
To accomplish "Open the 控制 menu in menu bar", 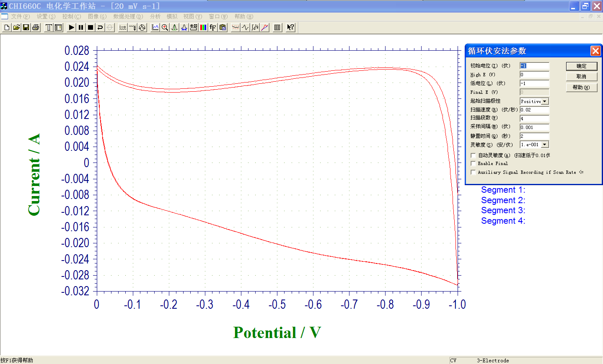I will (x=71, y=16).
